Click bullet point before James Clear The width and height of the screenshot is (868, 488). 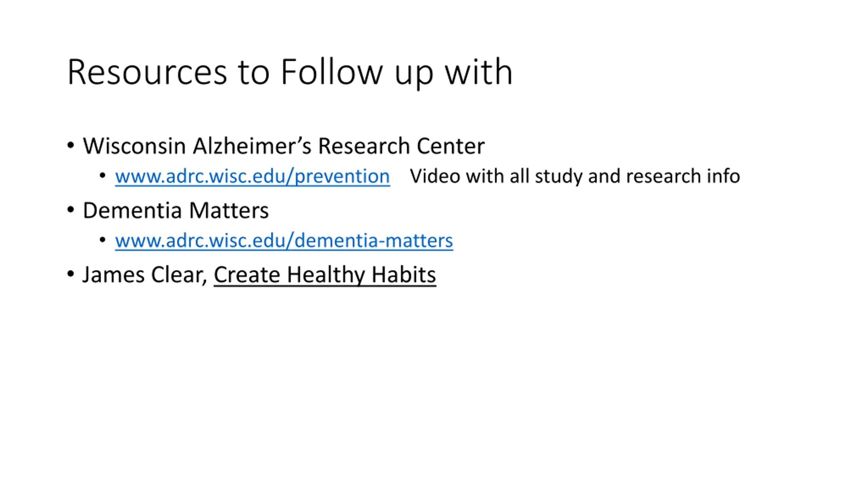point(71,274)
